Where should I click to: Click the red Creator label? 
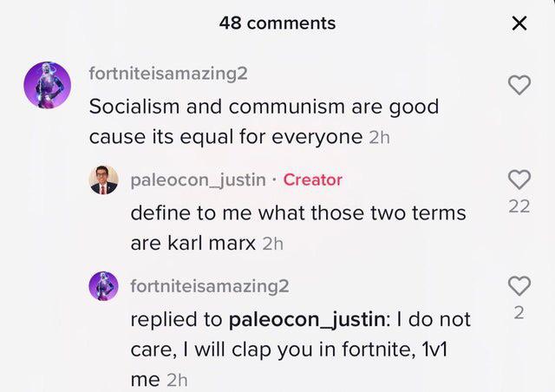pyautogui.click(x=313, y=180)
